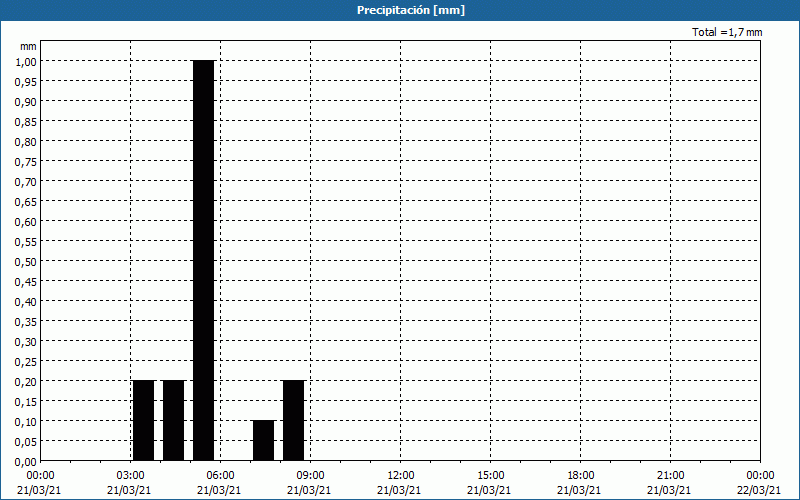Select the '12:00' time label
Image resolution: width=800 pixels, height=500 pixels.
click(401, 476)
